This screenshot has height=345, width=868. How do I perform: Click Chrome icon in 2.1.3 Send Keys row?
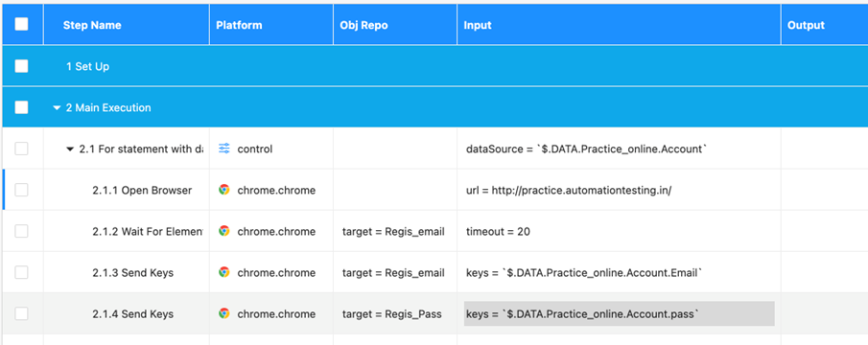(x=224, y=272)
